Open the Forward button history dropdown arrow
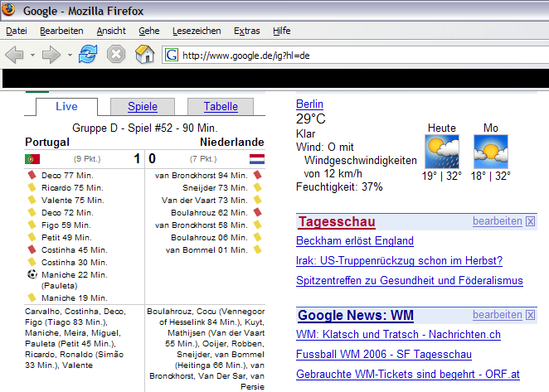 [x=70, y=55]
